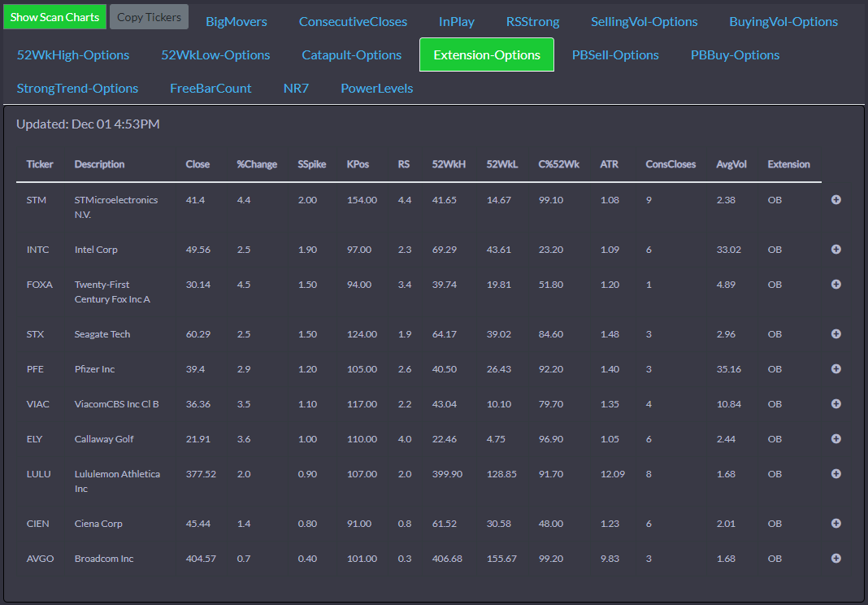Open details plus icon for Pfizer
This screenshot has height=605, width=868.
pos(836,369)
